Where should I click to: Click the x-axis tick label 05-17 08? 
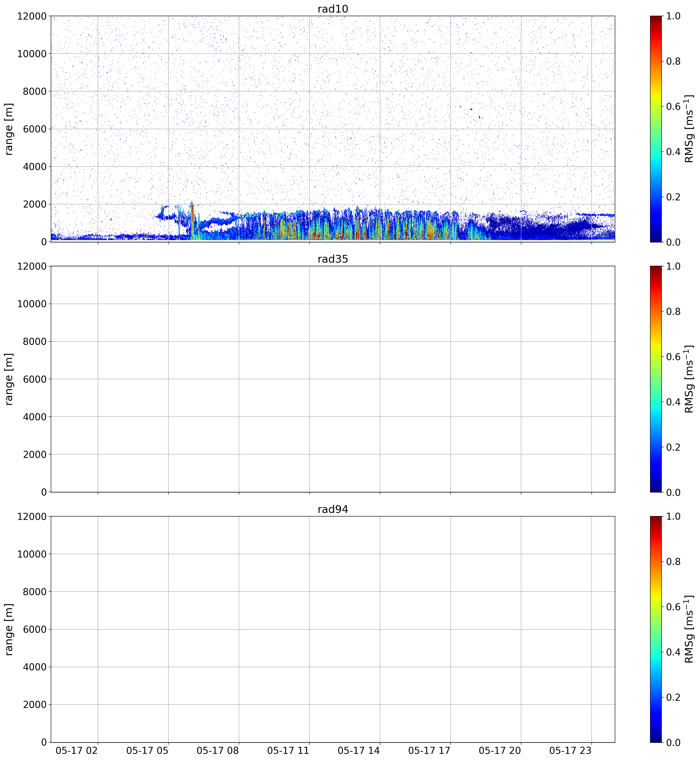pos(217,750)
